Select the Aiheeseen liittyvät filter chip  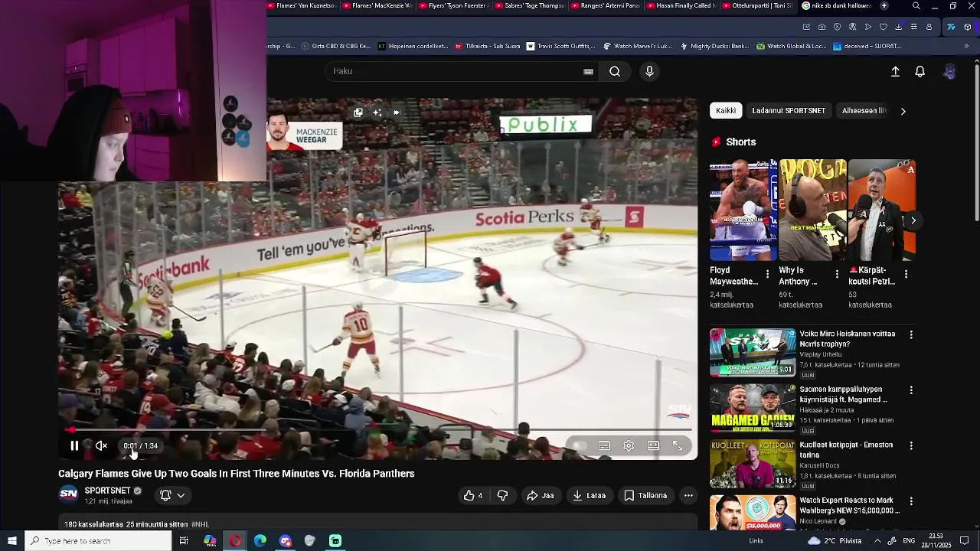coord(864,111)
